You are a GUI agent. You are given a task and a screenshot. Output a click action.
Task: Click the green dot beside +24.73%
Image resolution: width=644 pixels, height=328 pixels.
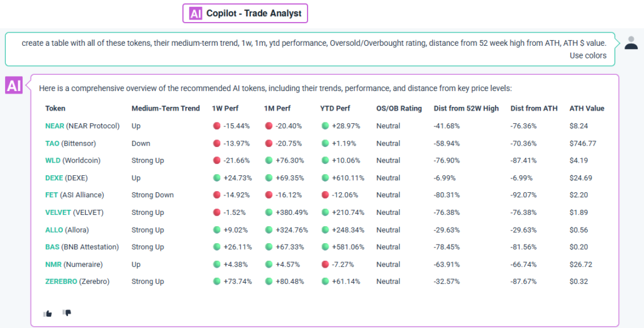[217, 178]
